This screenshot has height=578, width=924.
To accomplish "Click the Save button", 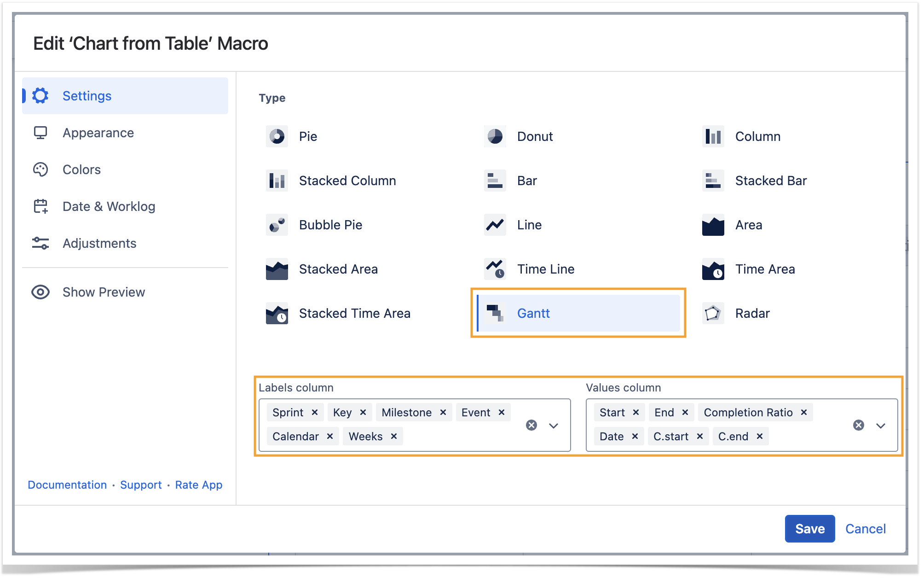I will [x=809, y=528].
